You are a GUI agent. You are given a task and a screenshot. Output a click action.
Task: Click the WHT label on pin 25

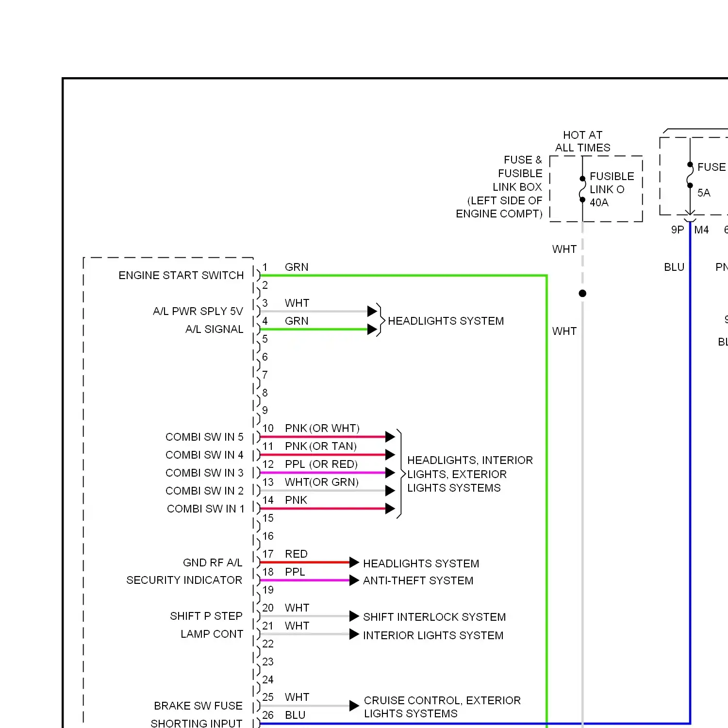click(x=297, y=697)
